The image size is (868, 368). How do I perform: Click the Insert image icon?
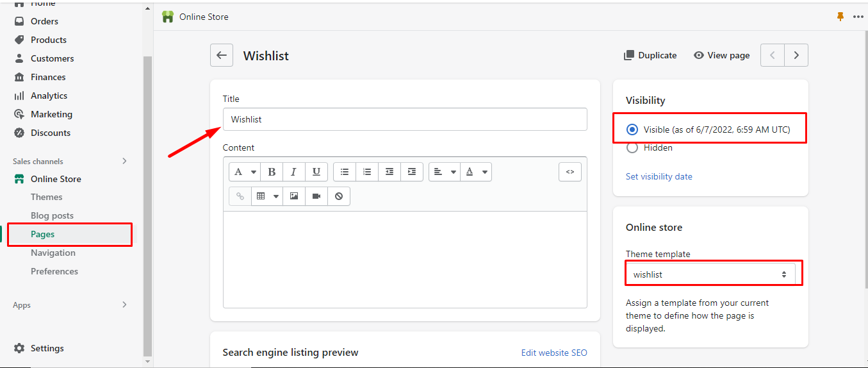click(x=294, y=196)
